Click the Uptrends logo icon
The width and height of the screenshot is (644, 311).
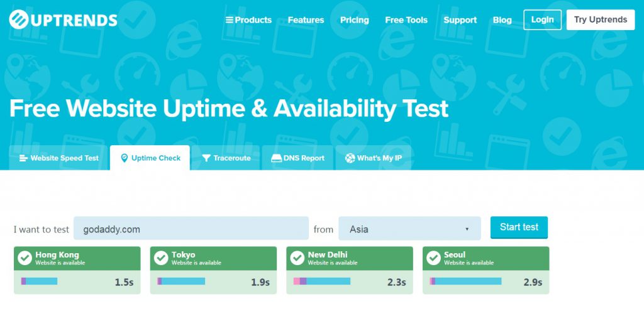pos(19,19)
